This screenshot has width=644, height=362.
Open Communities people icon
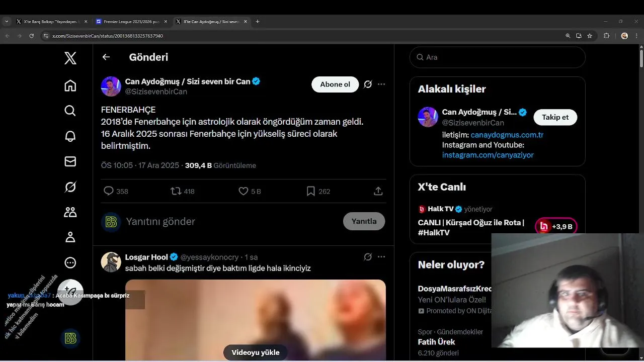coord(70,212)
